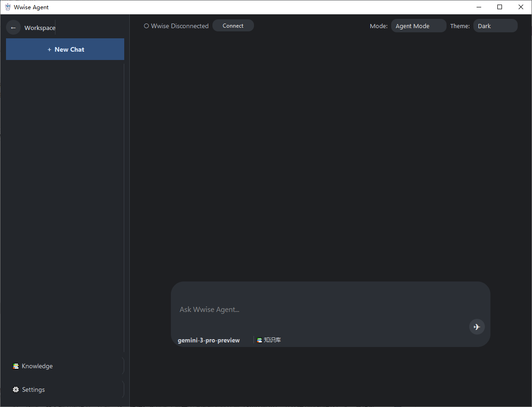Maximize the Wwise Agent window
Viewport: 532px width, 407px height.
tap(500, 7)
